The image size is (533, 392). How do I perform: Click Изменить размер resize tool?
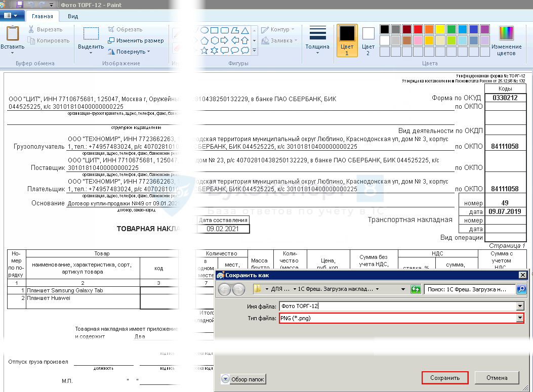(136, 40)
